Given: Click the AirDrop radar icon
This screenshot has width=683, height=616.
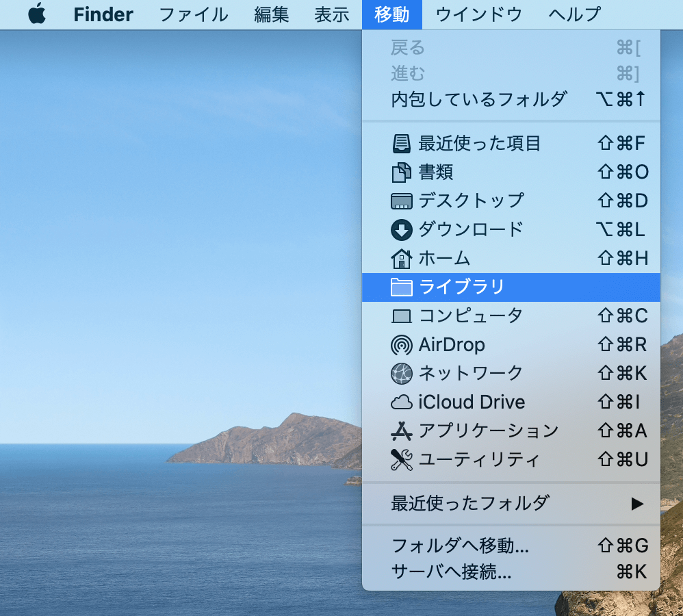Looking at the screenshot, I should click(x=401, y=344).
